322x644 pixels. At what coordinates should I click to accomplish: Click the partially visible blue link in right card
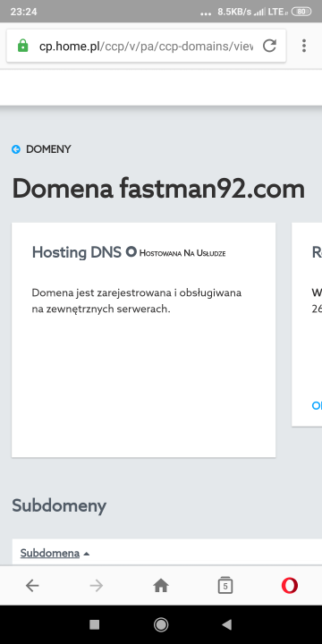click(317, 406)
